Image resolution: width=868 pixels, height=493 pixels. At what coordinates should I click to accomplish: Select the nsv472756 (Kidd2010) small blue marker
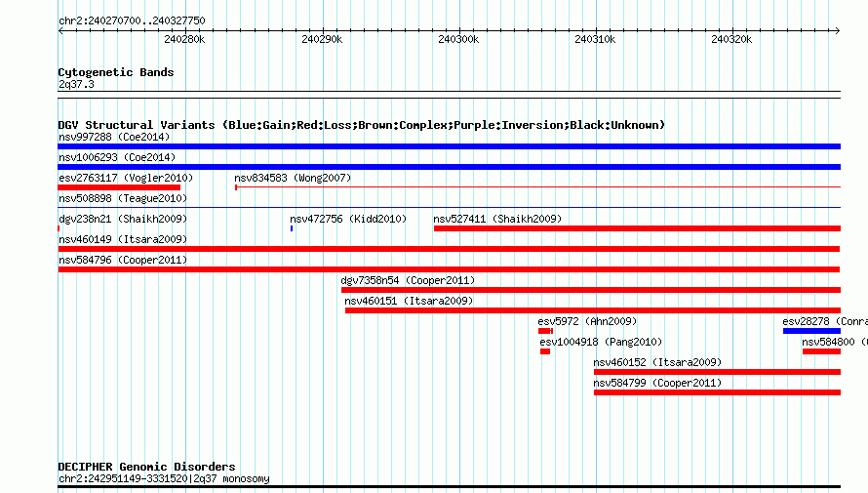292,228
